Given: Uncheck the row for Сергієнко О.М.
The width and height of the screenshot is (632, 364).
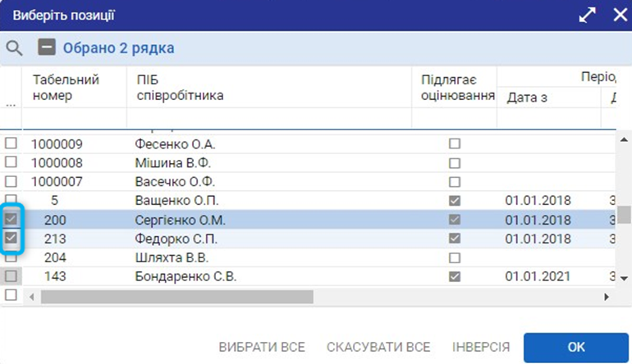Looking at the screenshot, I should (x=11, y=220).
